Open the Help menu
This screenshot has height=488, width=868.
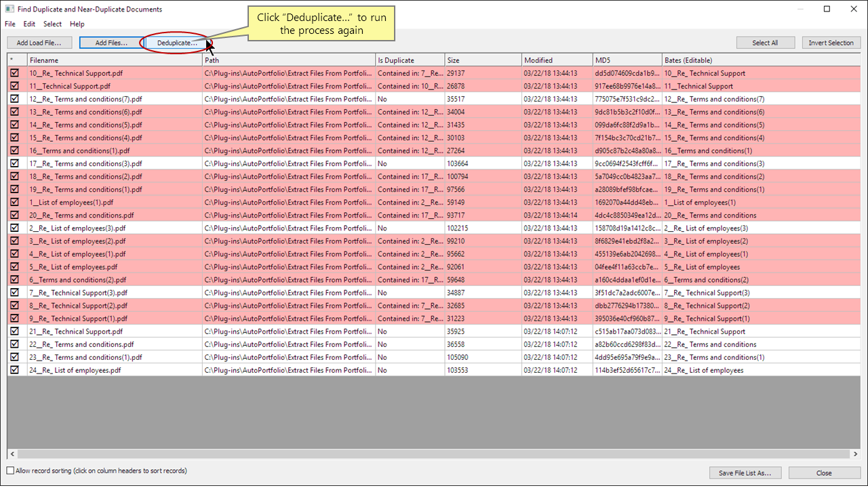point(77,24)
